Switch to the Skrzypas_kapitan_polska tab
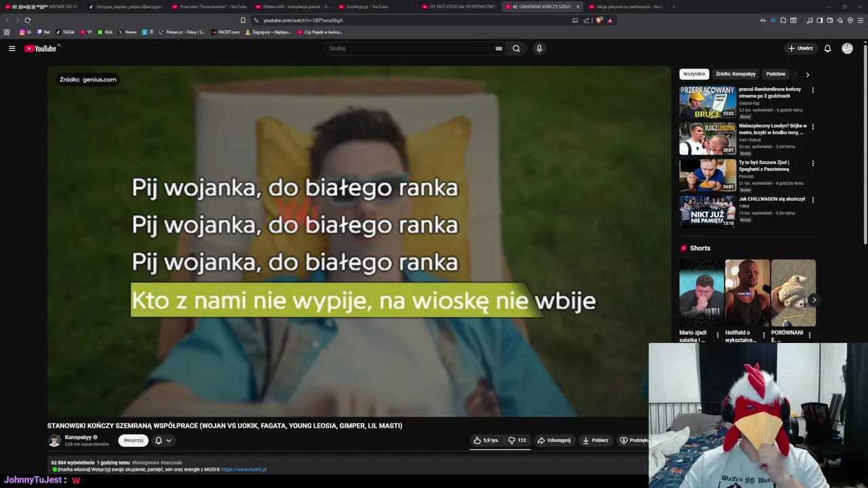This screenshot has width=868, height=488. pyautogui.click(x=125, y=7)
